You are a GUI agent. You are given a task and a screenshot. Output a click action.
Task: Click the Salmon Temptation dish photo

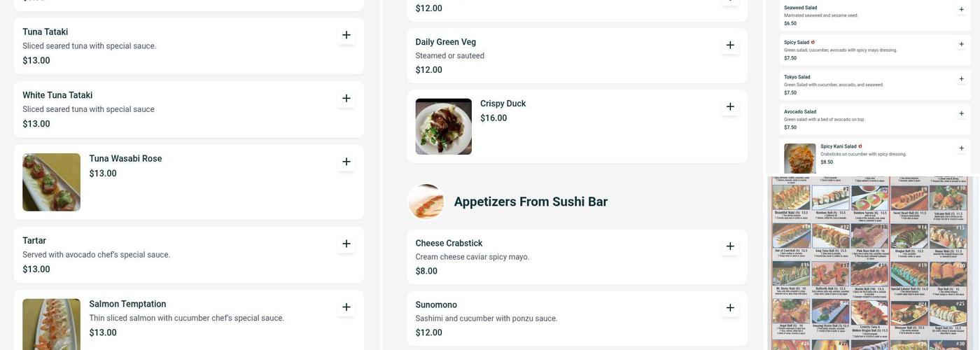[x=51, y=324]
